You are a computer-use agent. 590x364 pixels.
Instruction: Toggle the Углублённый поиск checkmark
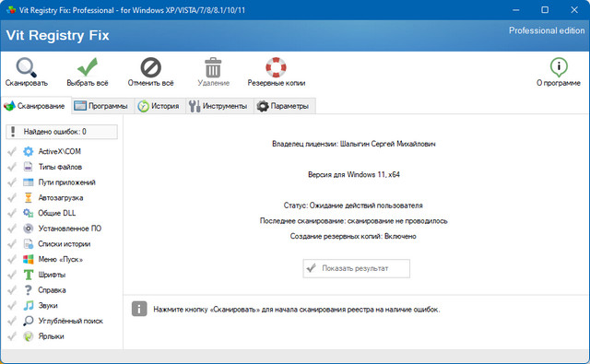click(x=12, y=321)
